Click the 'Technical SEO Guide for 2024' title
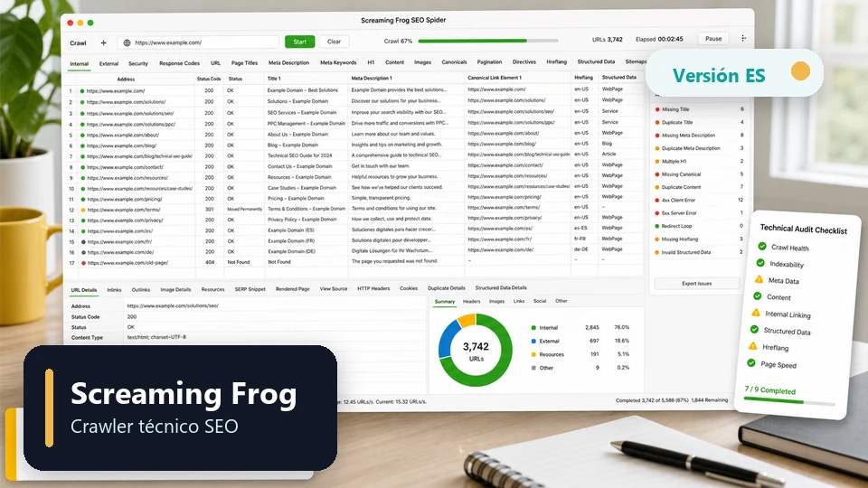 299,155
